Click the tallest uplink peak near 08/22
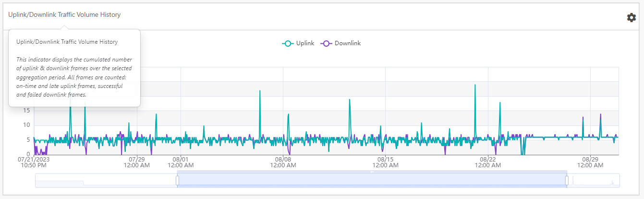This screenshot has height=199, width=644. click(x=475, y=86)
